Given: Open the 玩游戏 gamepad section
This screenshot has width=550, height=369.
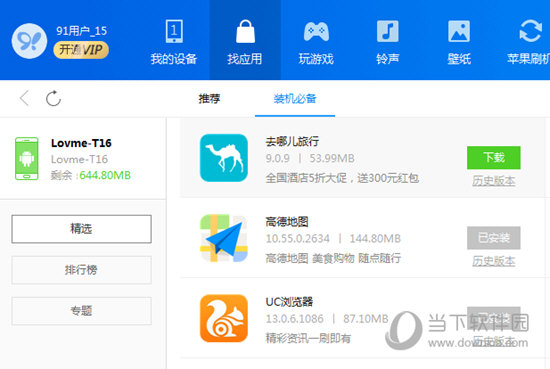Looking at the screenshot, I should click(316, 42).
